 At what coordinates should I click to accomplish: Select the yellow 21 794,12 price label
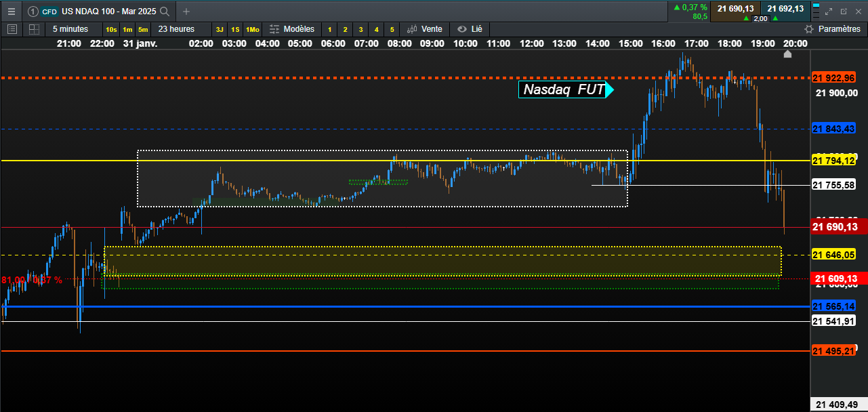click(x=833, y=161)
